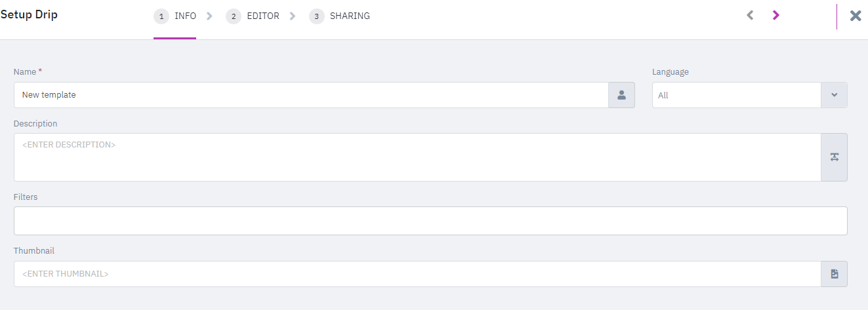The width and height of the screenshot is (868, 310).
Task: Click the step 3 number badge
Action: coord(316,16)
